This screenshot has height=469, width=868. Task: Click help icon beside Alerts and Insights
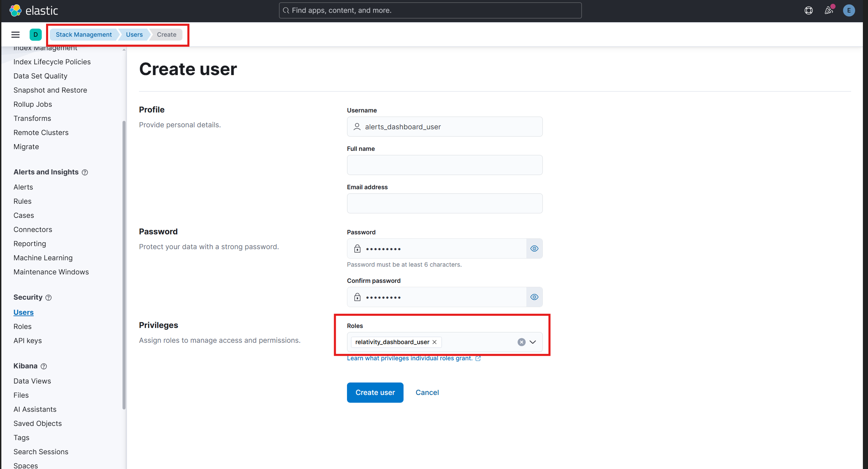(85, 172)
